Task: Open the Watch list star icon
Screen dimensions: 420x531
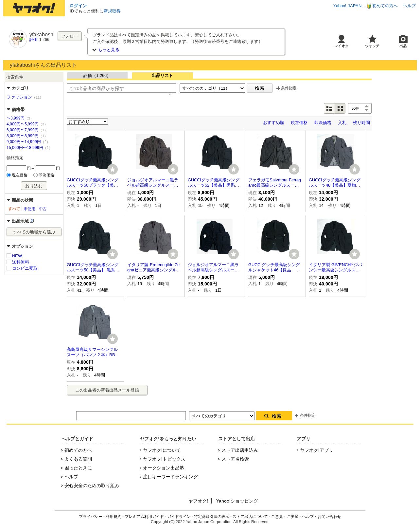Action: point(372,41)
